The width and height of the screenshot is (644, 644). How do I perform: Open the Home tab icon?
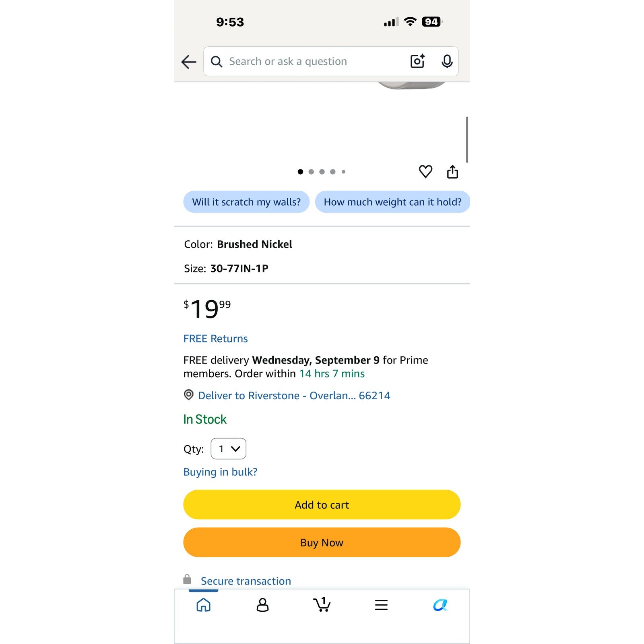tap(203, 605)
